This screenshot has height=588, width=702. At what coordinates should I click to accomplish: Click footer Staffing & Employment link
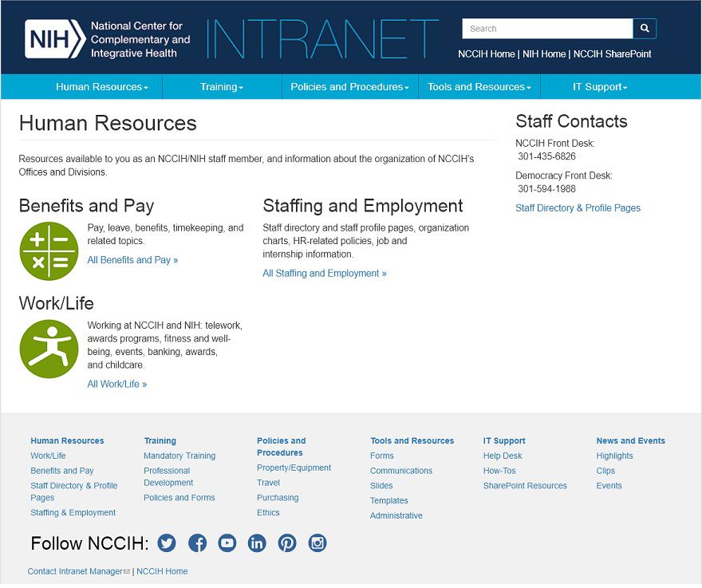[x=73, y=512]
